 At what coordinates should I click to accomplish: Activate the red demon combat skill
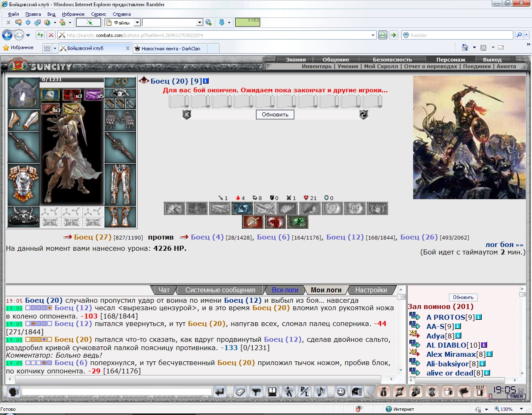pyautogui.click(x=275, y=222)
